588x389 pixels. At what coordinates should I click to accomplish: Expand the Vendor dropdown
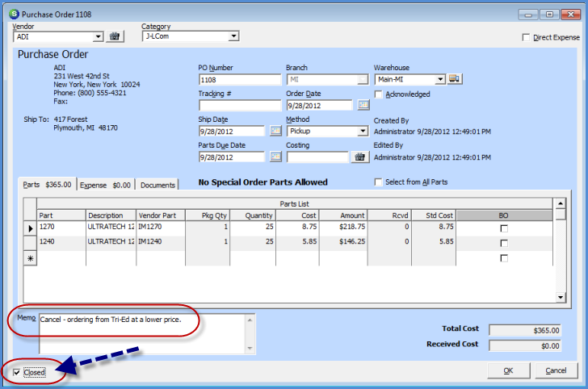pos(99,36)
